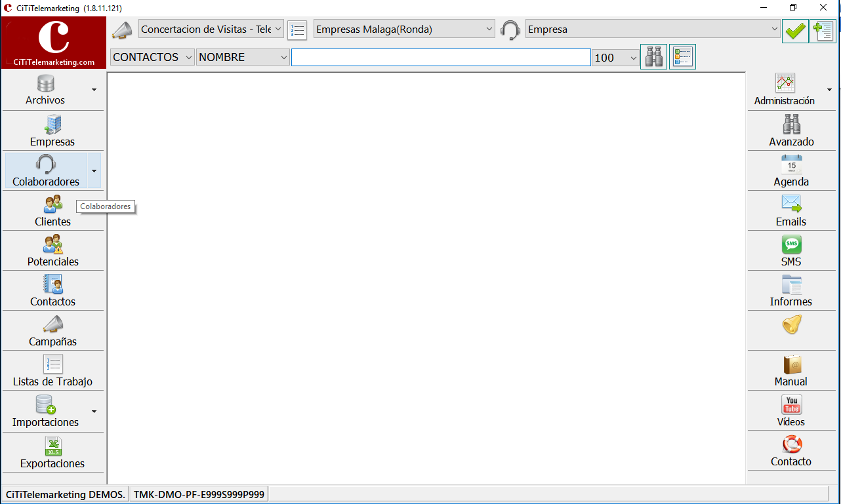Open the NOMBRE search field dropdown
This screenshot has height=504, width=841.
pyautogui.click(x=243, y=57)
